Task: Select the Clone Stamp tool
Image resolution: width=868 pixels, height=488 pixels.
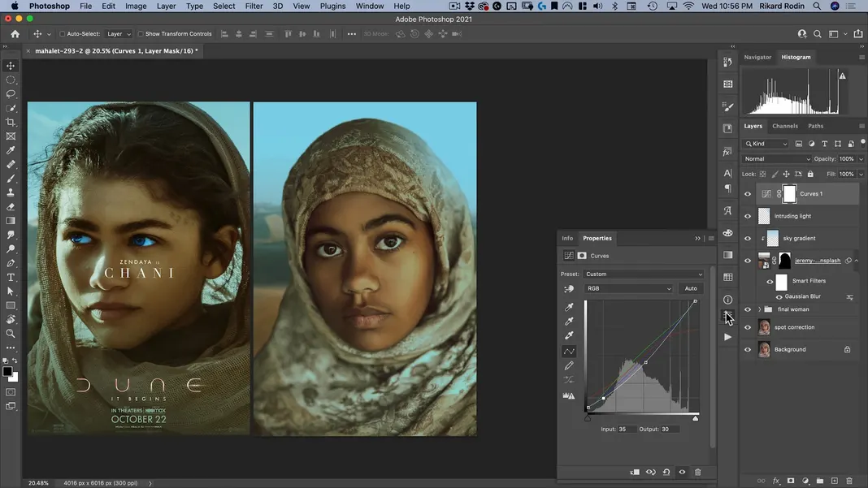Action: (11, 192)
